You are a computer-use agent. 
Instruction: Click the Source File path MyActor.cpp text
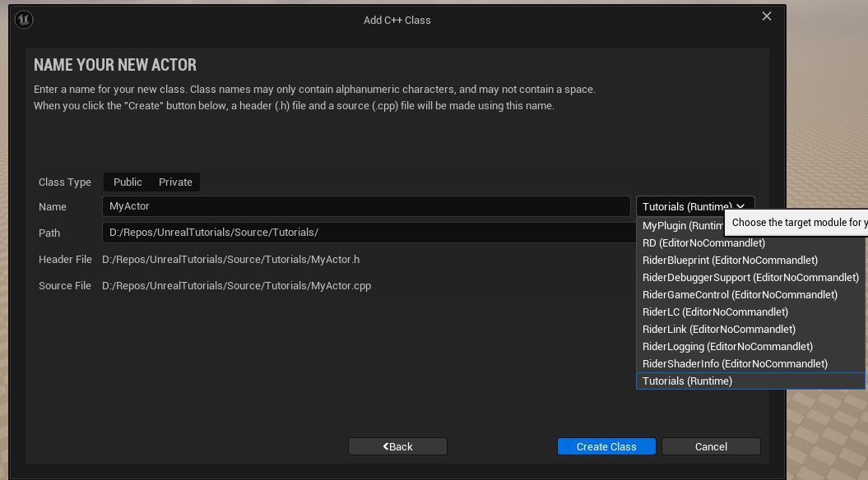click(x=236, y=286)
